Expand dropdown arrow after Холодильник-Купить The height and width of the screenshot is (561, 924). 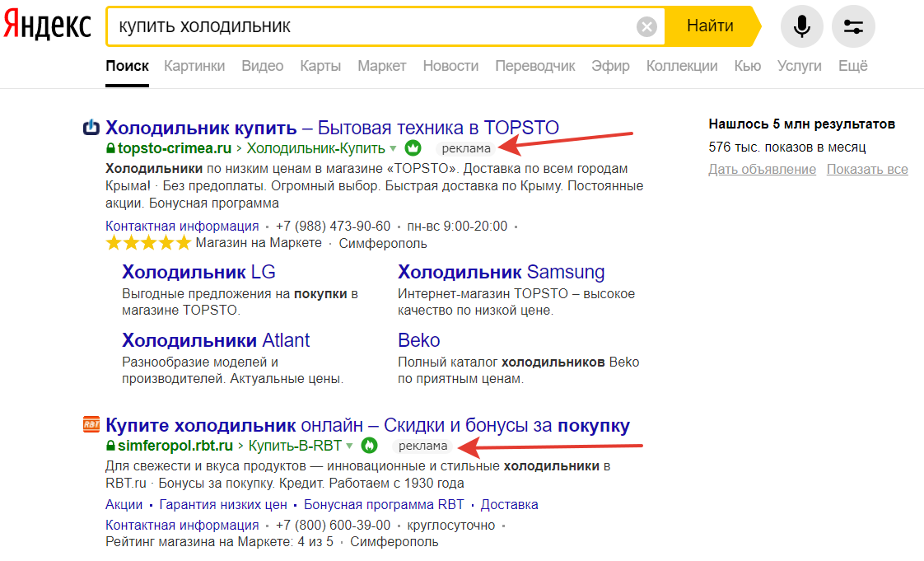coord(393,148)
